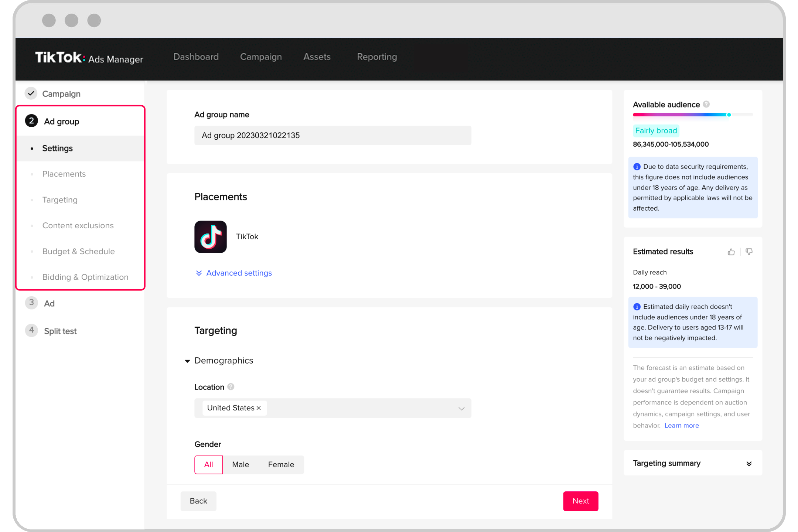This screenshot has width=798, height=532.
Task: Select the Male gender radio button
Action: pyautogui.click(x=241, y=464)
